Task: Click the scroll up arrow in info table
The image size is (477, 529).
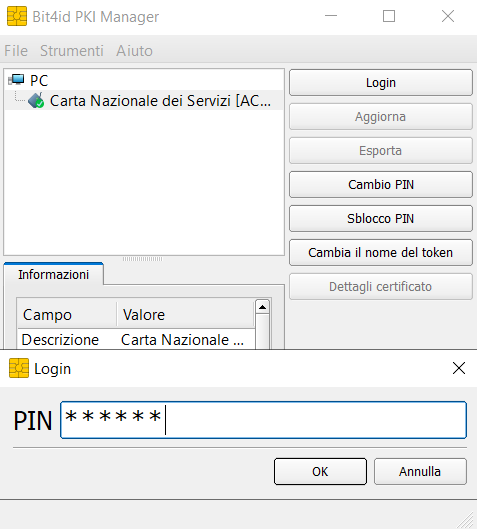Action: (x=262, y=307)
